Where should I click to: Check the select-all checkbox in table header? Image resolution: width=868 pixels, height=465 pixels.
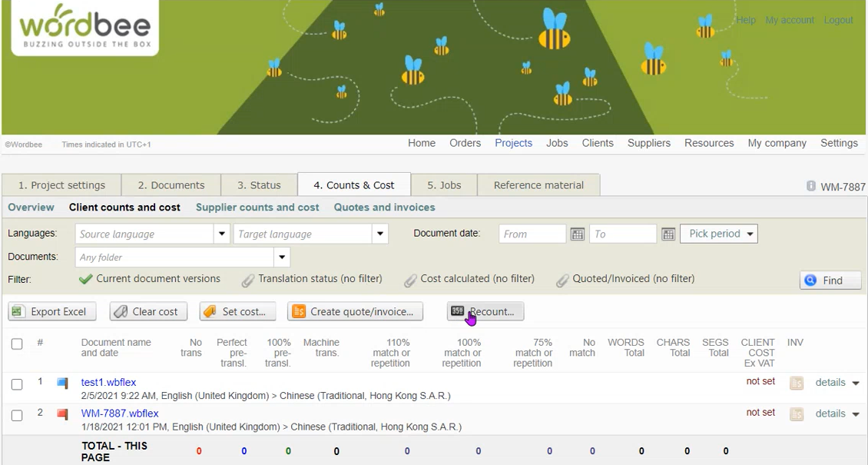click(x=17, y=344)
